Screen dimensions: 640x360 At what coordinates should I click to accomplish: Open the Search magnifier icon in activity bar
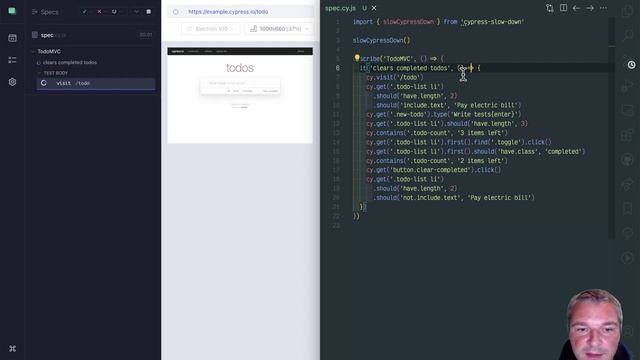point(627,35)
